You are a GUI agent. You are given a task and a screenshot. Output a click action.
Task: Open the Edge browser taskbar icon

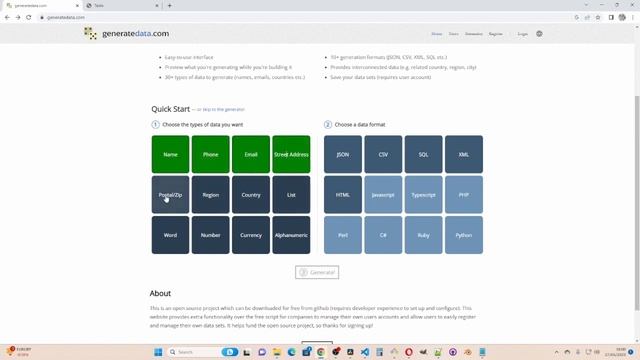point(291,352)
